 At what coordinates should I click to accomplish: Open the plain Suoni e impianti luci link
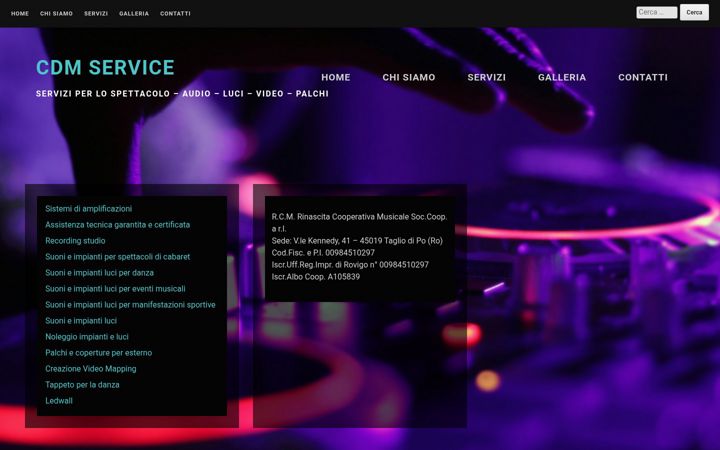click(81, 321)
